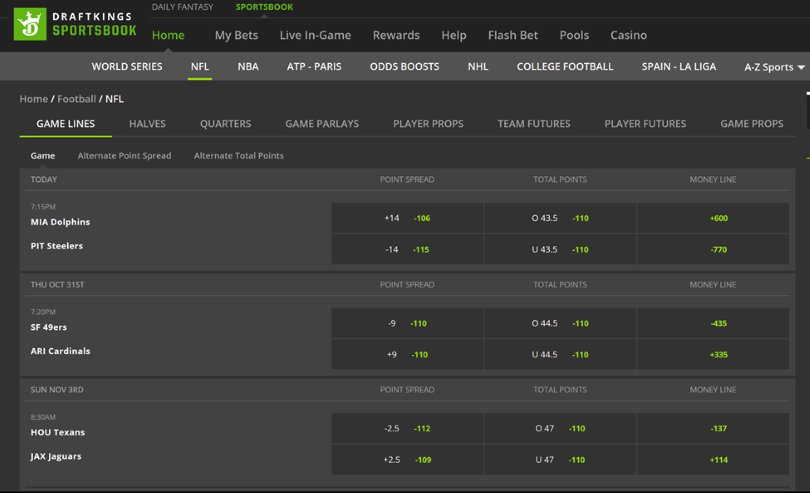Viewport: 810px width, 493px height.
Task: Open the MIA Dolphins game link
Action: [x=60, y=222]
